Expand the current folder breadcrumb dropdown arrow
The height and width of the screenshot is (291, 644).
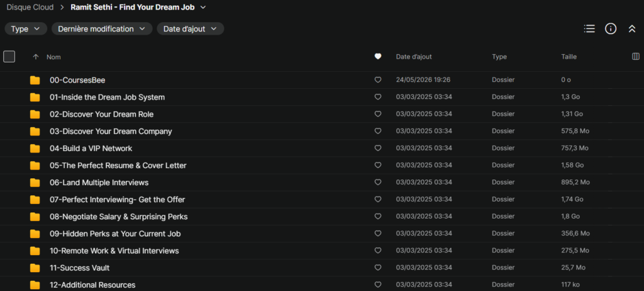tap(203, 8)
